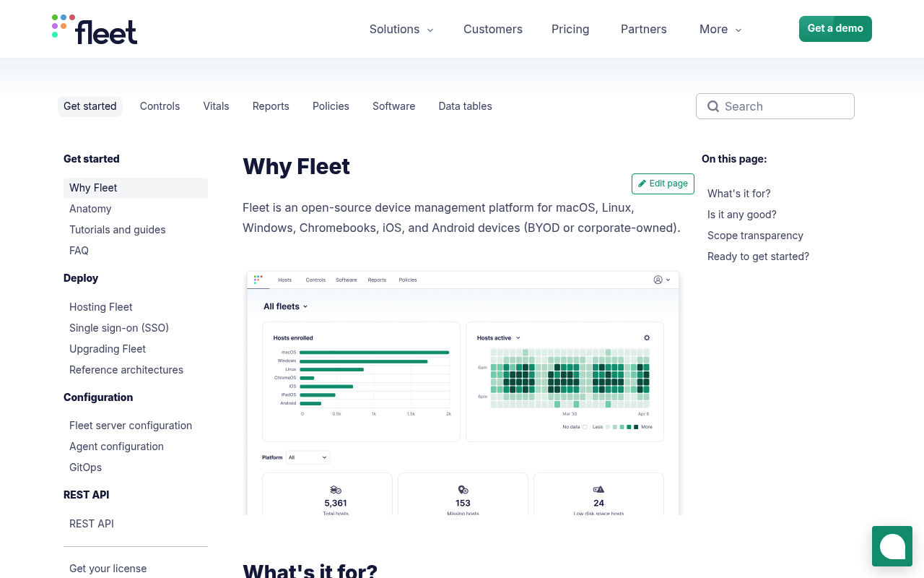Open the Policies tab in the docs tab bar
Viewport: 924px width, 578px height.
pyautogui.click(x=331, y=106)
